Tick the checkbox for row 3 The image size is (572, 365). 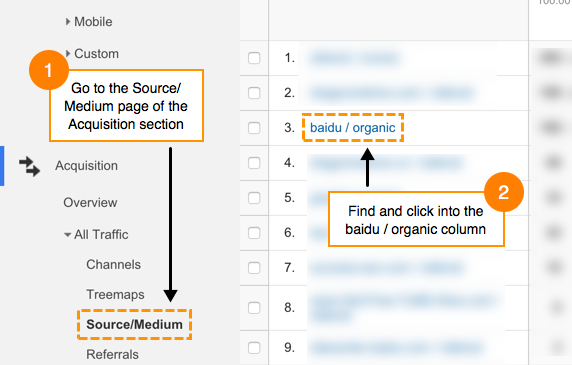click(254, 128)
